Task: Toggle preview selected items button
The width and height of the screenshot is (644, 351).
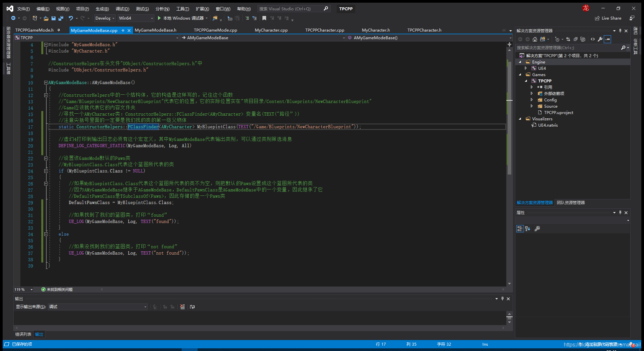Action: (607, 39)
